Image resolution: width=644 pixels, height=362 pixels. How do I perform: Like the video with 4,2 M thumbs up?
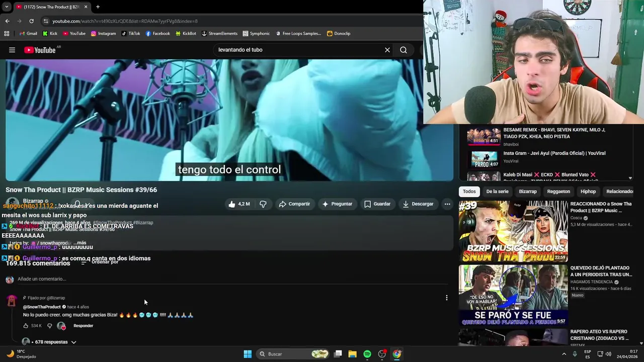238,204
